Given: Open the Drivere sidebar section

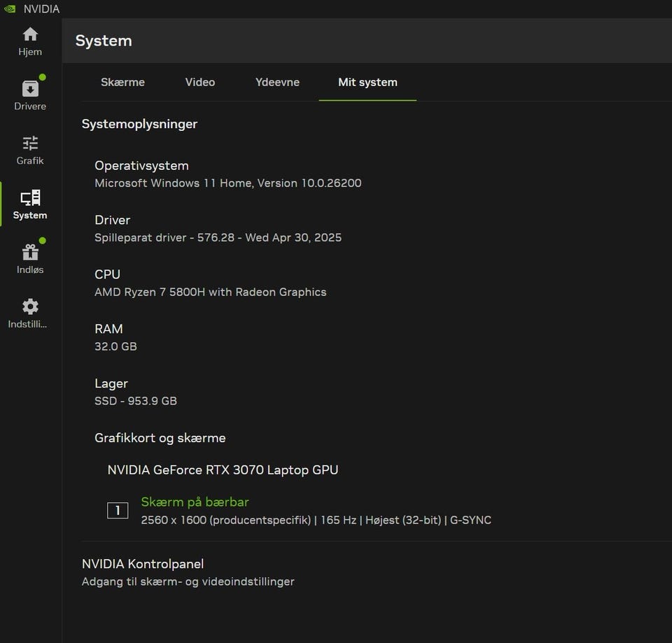Looking at the screenshot, I should 30,90.
